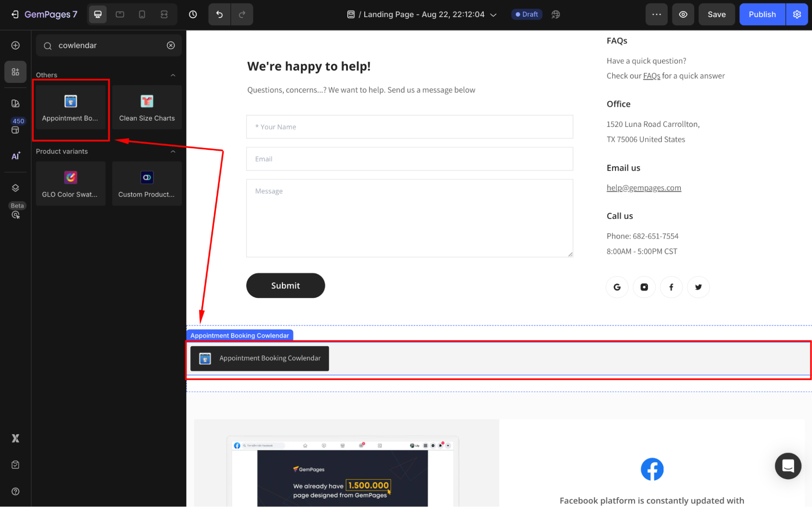Switch to tablet device view
Viewport: 812px width, 507px height.
click(x=120, y=15)
